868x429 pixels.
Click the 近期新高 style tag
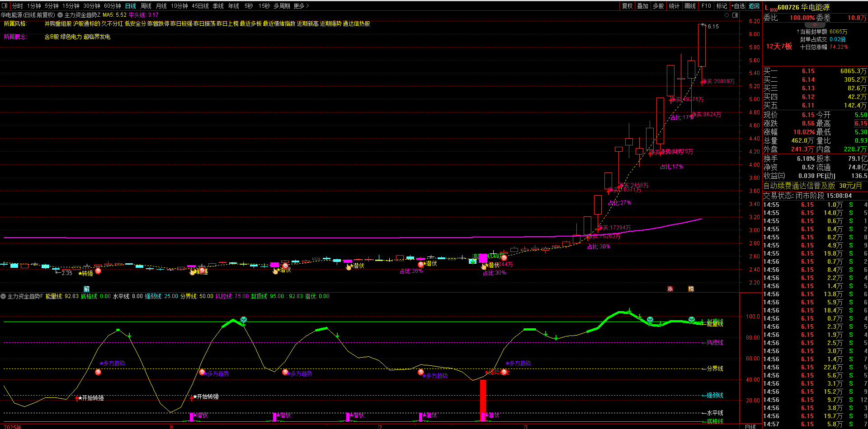tap(307, 23)
